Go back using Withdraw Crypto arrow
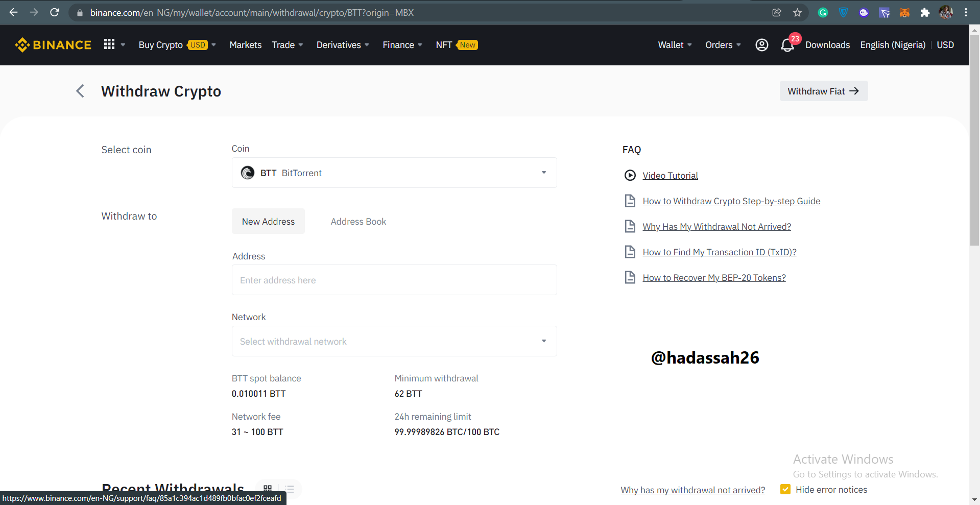The height and width of the screenshot is (505, 980). pyautogui.click(x=80, y=91)
